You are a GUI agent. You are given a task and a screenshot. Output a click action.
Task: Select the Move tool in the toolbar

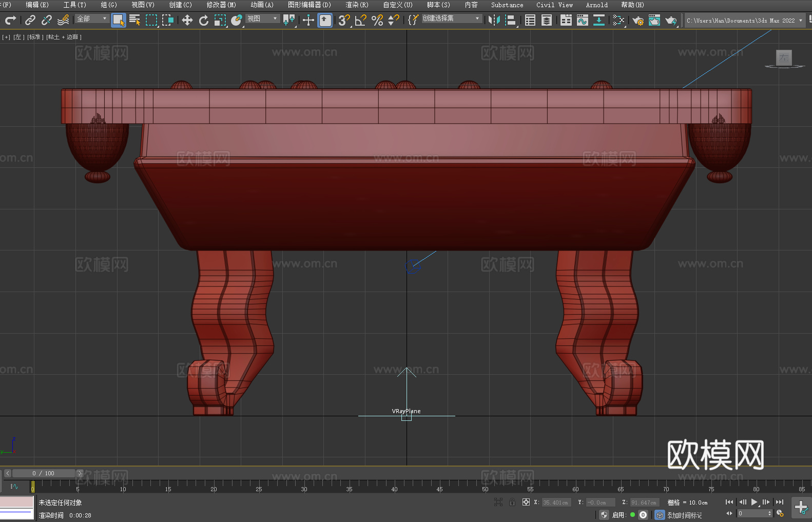187,20
